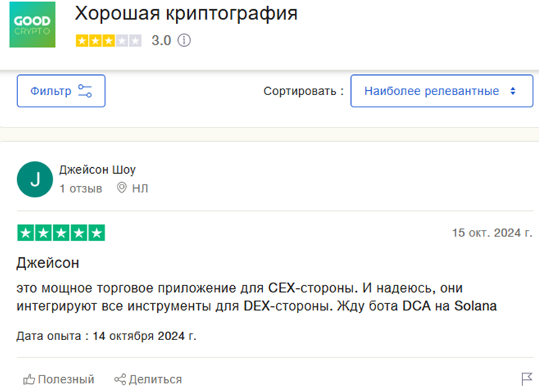Click the experience date '14 октября 2024 г.'
Screen dimensions: 539x392
(x=144, y=336)
